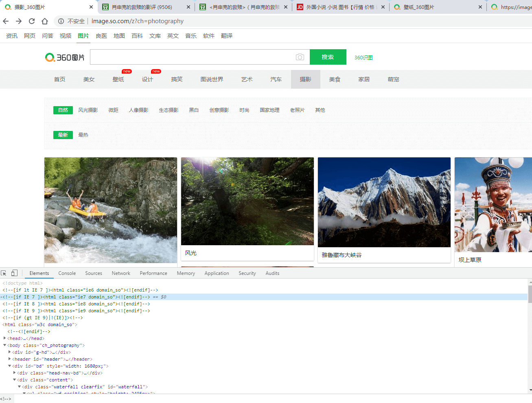Viewport: 532px width, 403px height.
Task: Expand the head element node
Action: click(5, 338)
